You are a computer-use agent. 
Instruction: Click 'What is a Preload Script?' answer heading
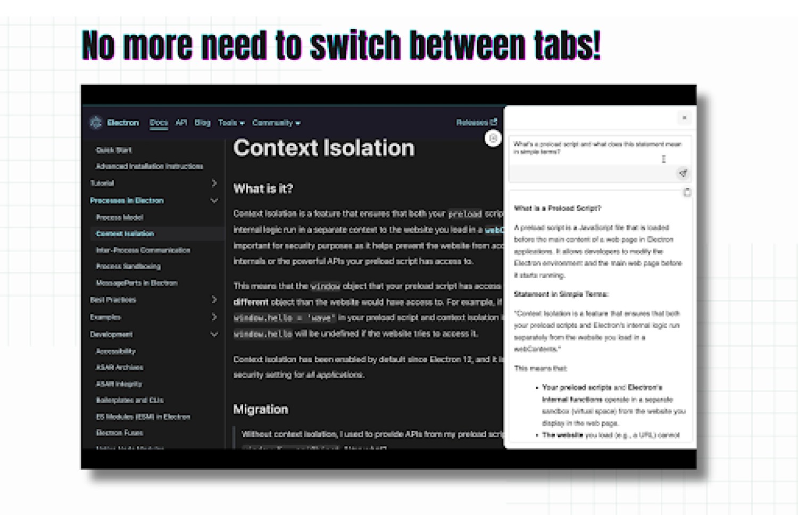pos(558,209)
